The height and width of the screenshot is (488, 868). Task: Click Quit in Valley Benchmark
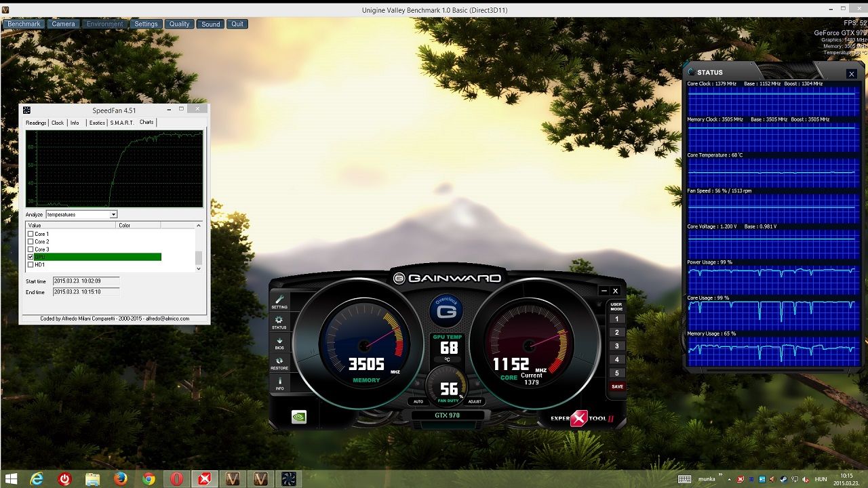tap(237, 24)
